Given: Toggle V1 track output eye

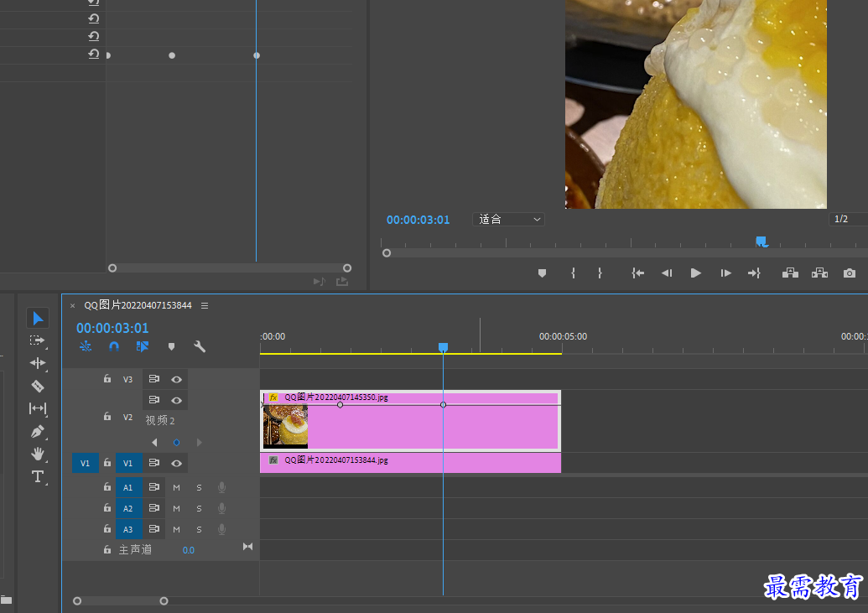Looking at the screenshot, I should coord(177,464).
